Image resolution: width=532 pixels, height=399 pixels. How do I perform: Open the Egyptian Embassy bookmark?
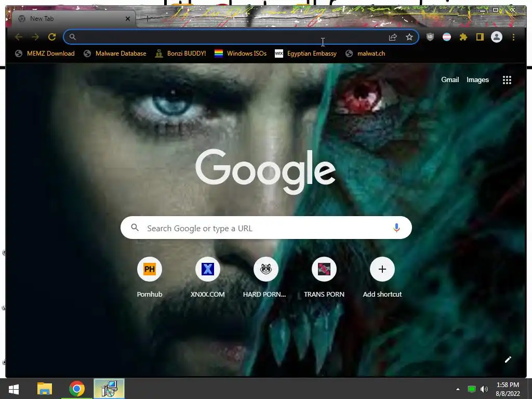305,54
